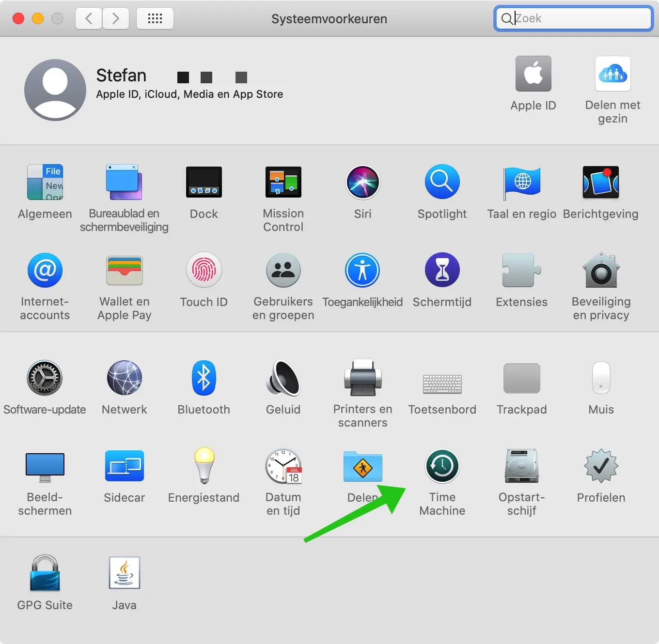Open Gebruikers en groepen pane

pyautogui.click(x=283, y=271)
